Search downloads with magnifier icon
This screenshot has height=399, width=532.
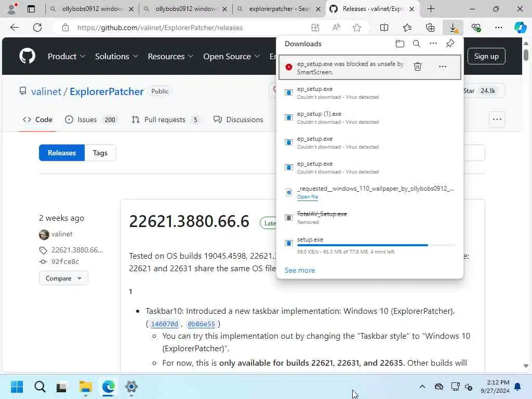pyautogui.click(x=416, y=44)
